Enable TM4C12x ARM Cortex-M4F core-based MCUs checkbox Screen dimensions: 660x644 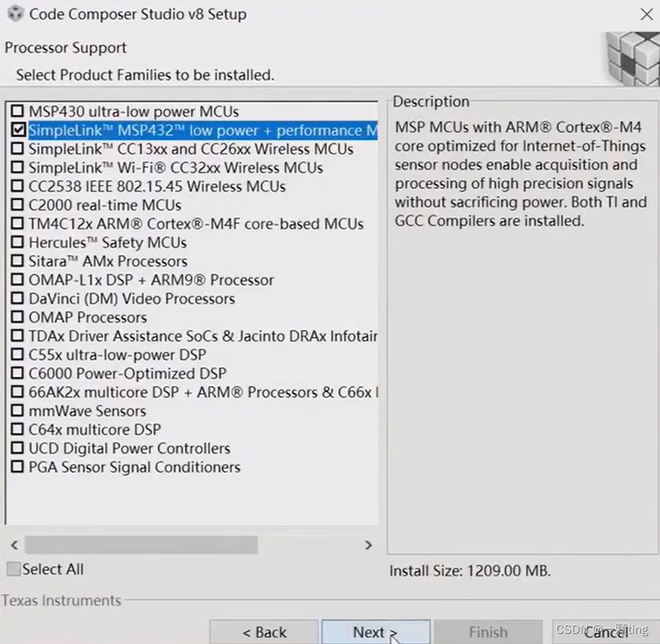[x=17, y=223]
